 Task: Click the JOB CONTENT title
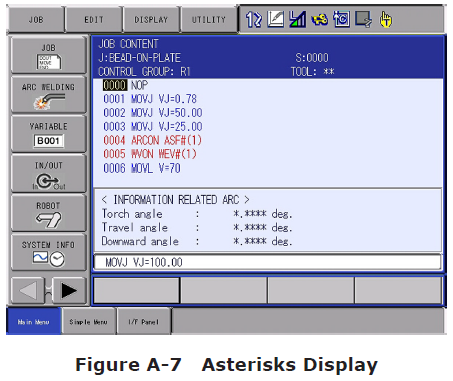click(x=128, y=44)
